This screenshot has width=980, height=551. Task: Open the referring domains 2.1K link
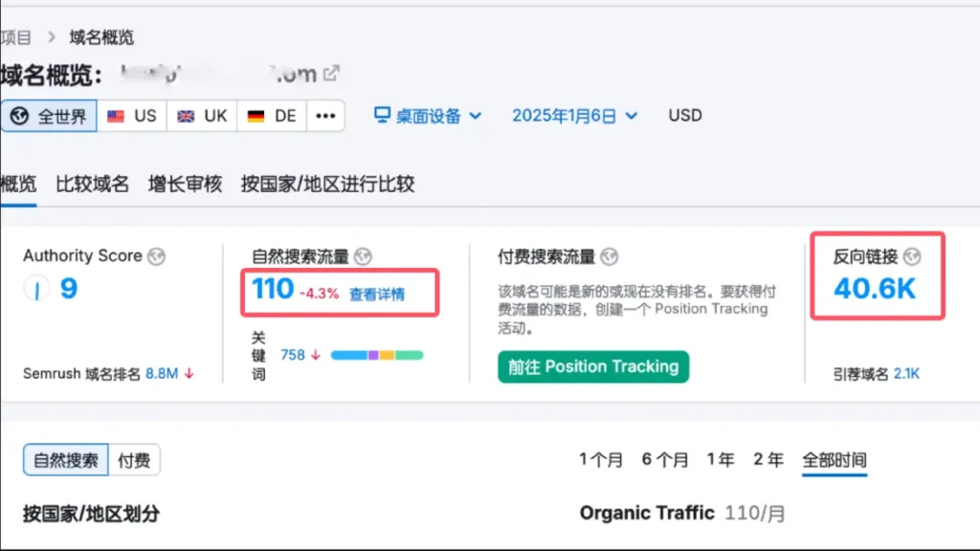[x=906, y=374]
